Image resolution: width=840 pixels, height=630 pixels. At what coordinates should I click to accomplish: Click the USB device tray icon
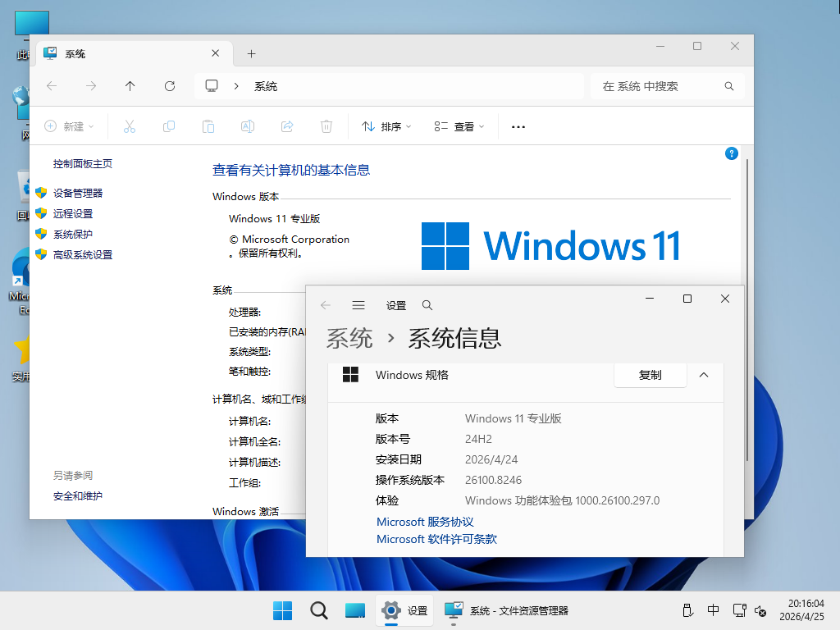[688, 610]
